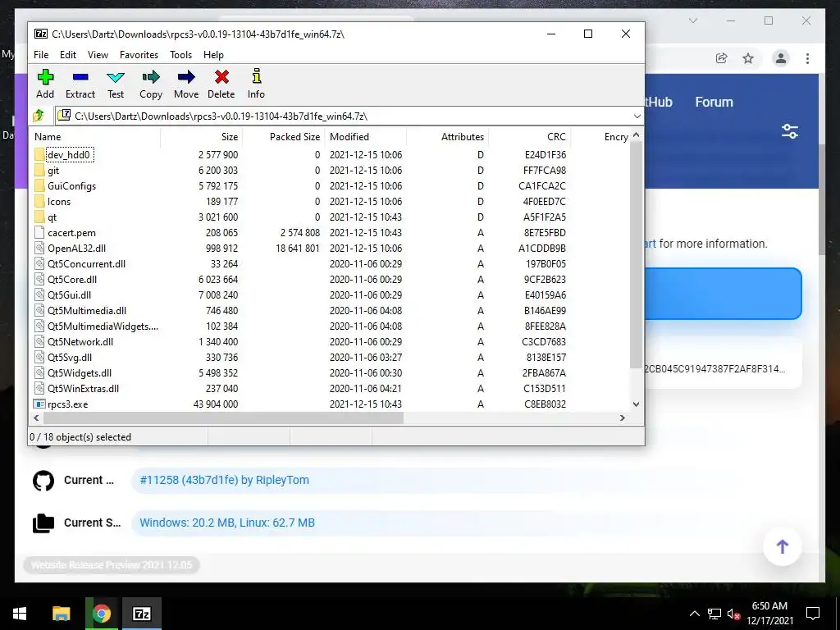Click the scroll-to-top arrow button
The height and width of the screenshot is (630, 840).
[x=782, y=546]
